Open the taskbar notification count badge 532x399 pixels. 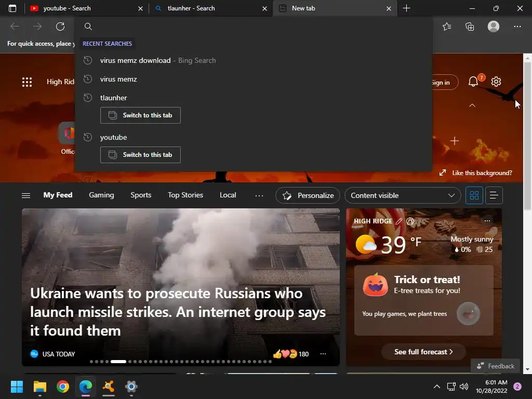[517, 387]
